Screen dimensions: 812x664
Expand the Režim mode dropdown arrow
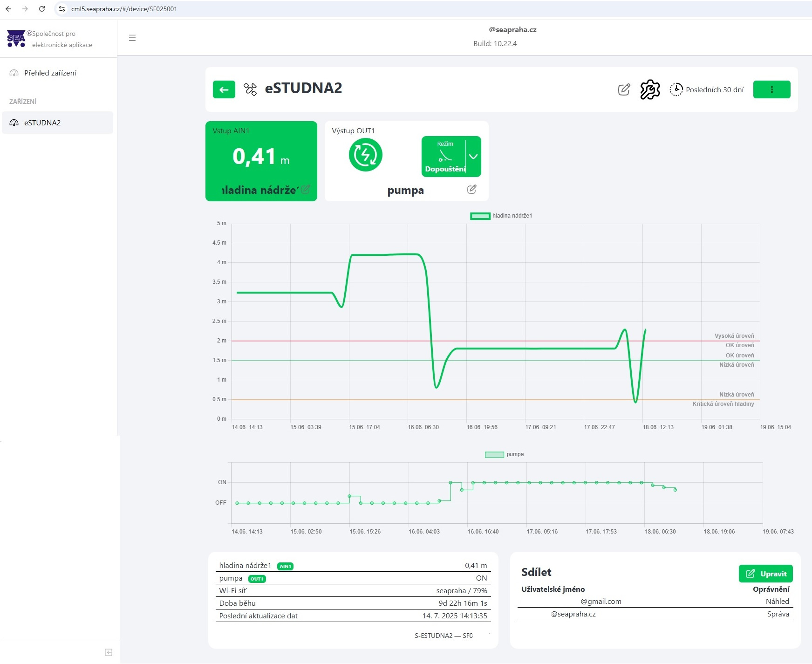click(x=473, y=157)
